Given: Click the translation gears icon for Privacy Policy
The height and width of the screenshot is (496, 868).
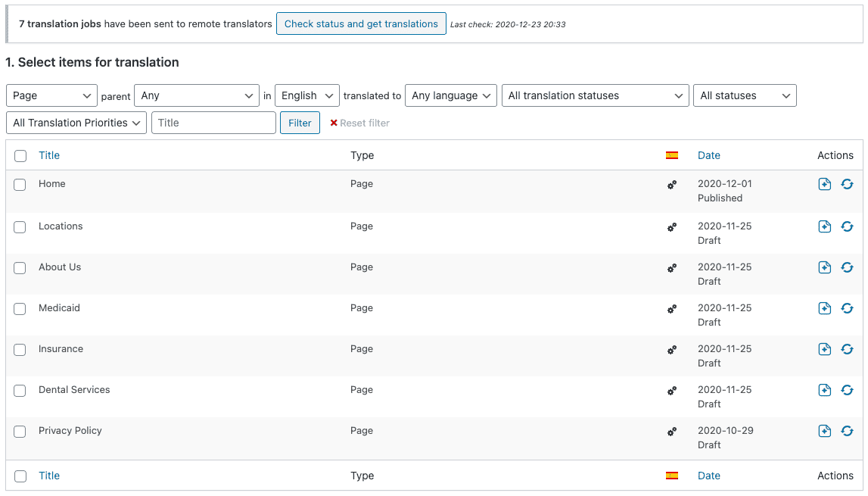Looking at the screenshot, I should 671,432.
